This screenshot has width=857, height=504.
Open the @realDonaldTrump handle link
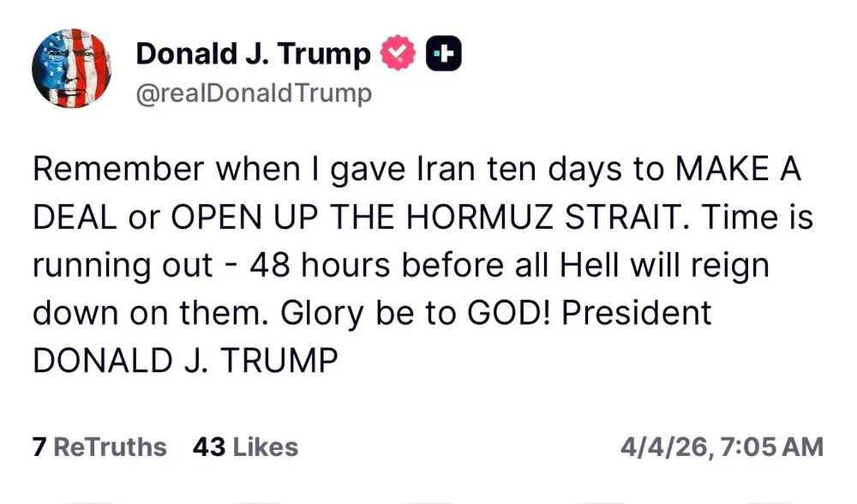coord(255,93)
